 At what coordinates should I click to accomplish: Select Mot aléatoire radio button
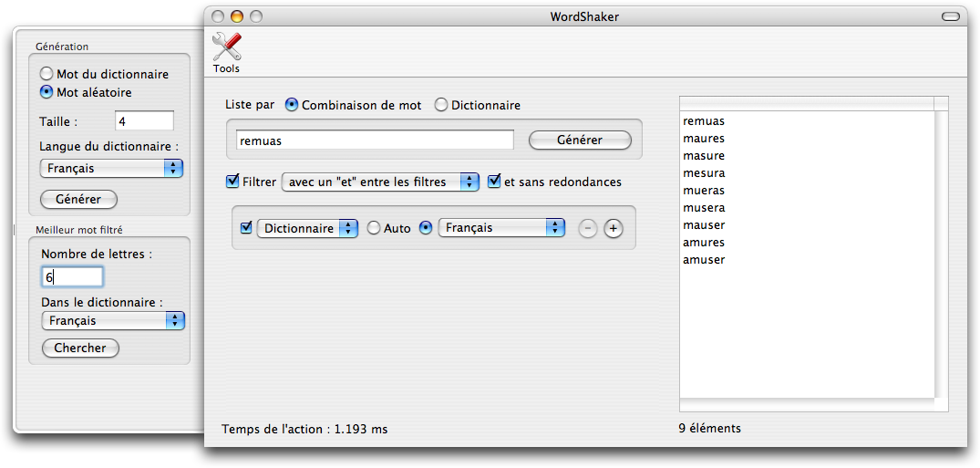46,92
